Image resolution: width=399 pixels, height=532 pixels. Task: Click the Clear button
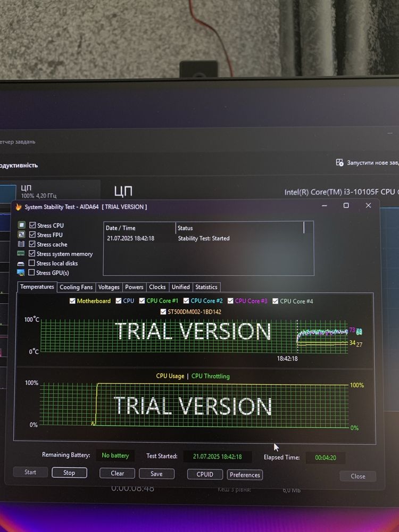[x=118, y=473]
